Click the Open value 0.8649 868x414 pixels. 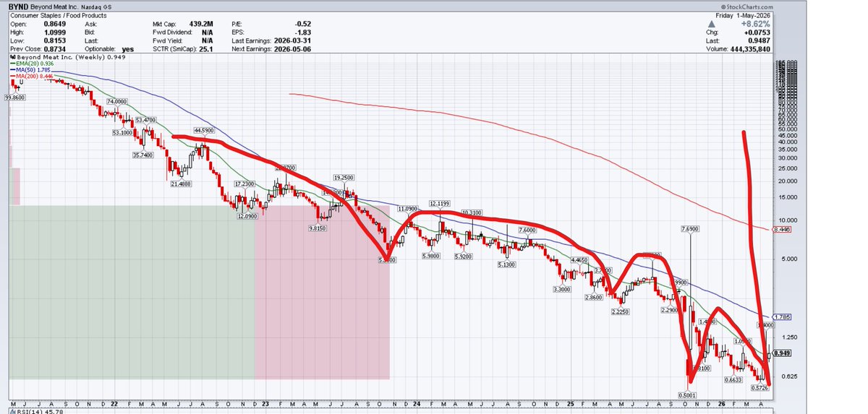point(56,24)
